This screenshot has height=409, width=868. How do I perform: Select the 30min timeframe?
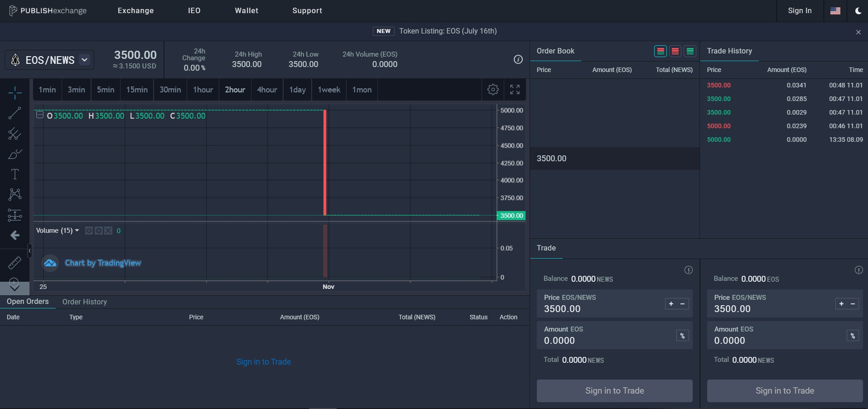click(170, 90)
